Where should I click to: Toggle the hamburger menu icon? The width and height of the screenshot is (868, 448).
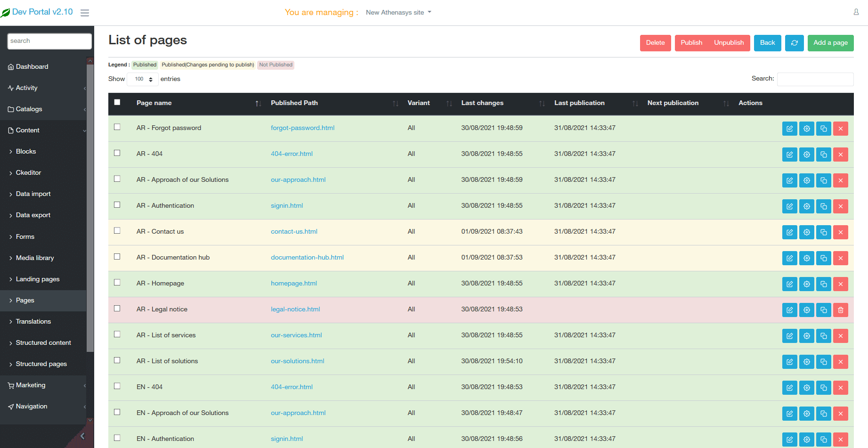pos(85,13)
